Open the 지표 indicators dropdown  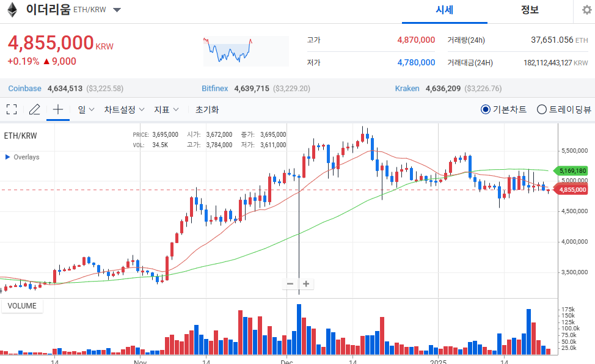click(x=166, y=110)
